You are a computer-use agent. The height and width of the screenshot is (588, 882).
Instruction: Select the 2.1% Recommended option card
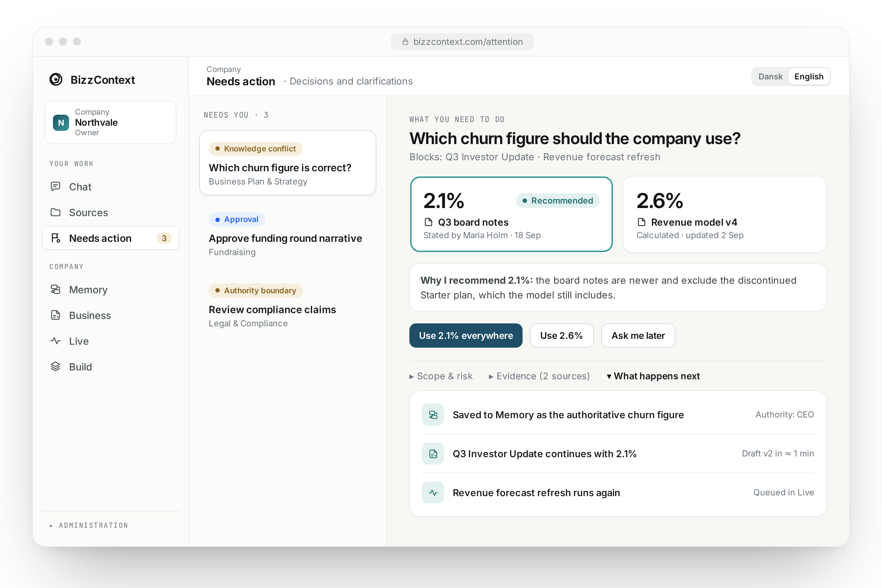511,214
